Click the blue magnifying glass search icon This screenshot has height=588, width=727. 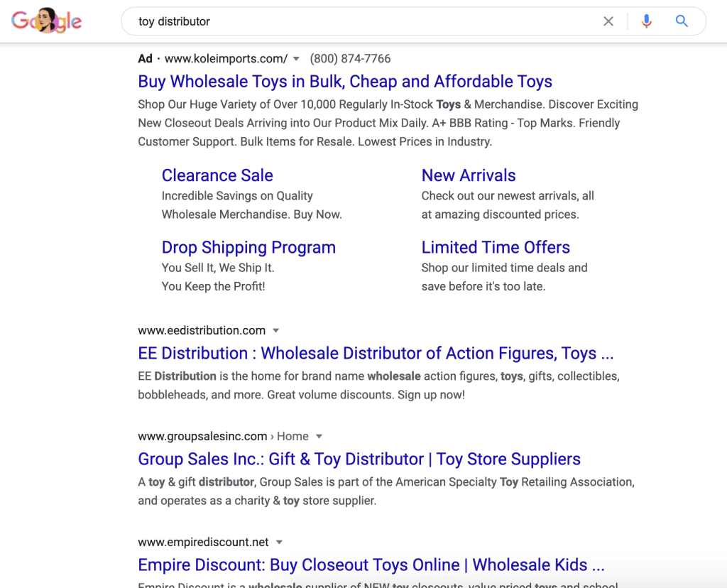click(681, 21)
